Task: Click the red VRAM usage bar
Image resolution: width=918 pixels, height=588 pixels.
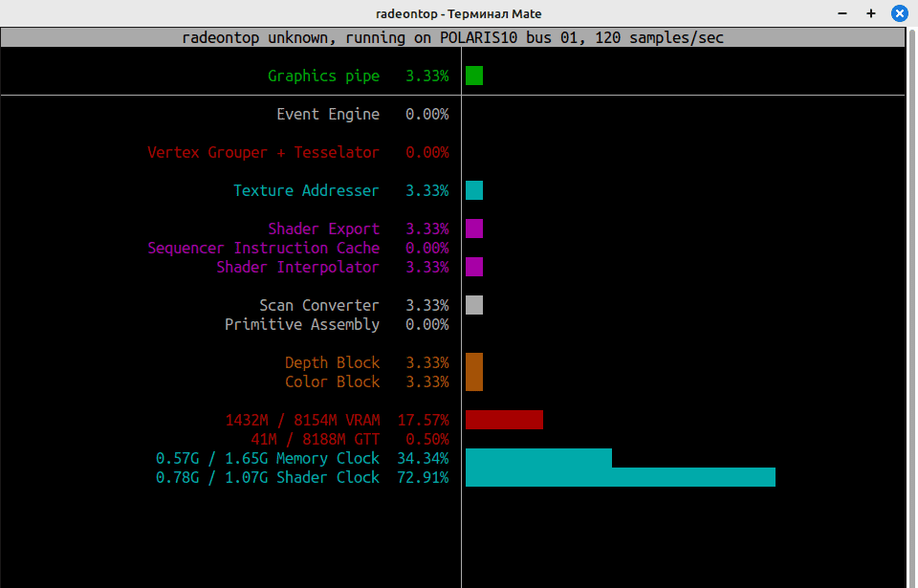Action: (504, 420)
